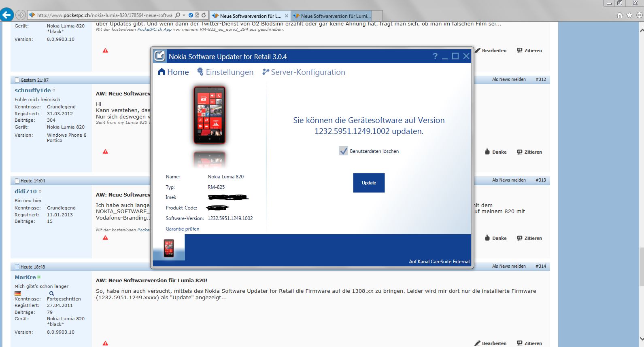The height and width of the screenshot is (347, 644).
Task: Click the German flag icon under MarKre
Action: click(x=18, y=293)
